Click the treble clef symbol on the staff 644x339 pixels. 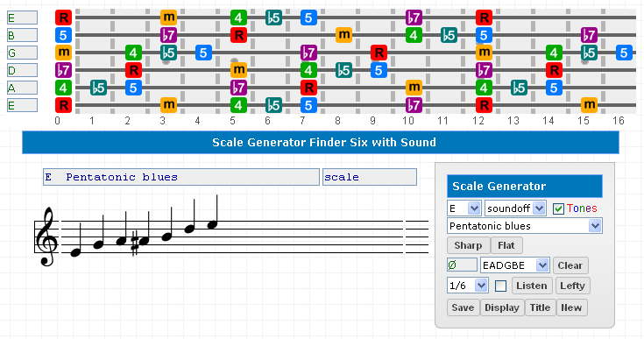(46, 237)
